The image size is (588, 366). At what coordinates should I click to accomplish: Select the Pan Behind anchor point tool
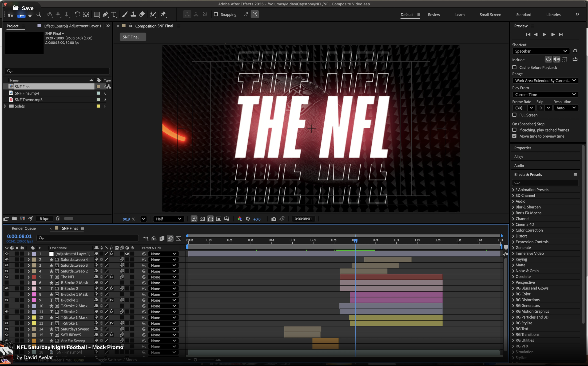pos(86,15)
